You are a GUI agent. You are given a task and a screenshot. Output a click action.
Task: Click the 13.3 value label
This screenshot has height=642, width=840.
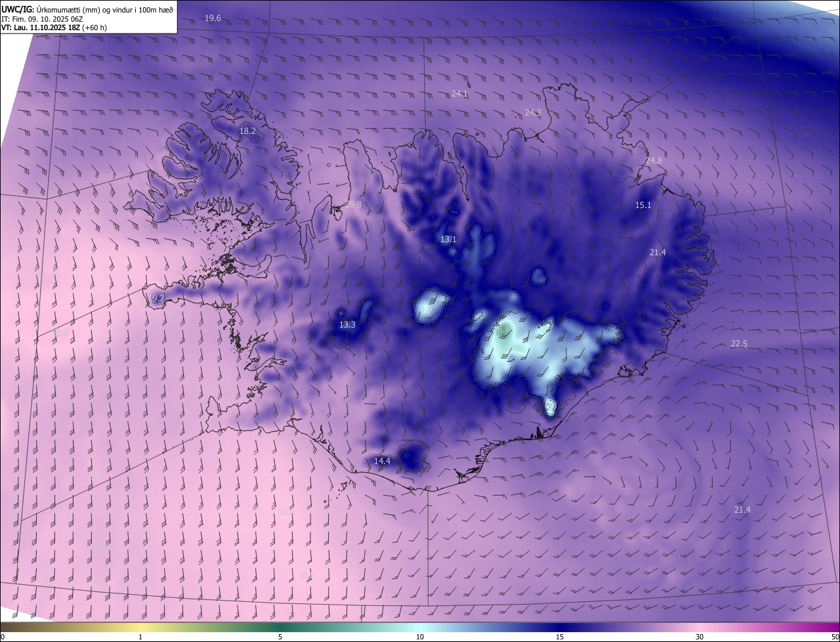pos(347,325)
